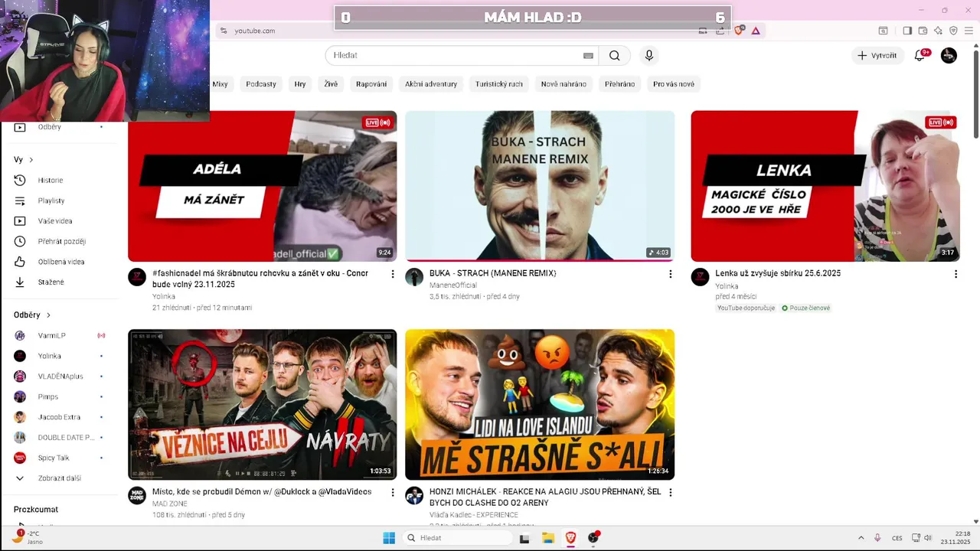Click the tab search icon in toolbar
The height and width of the screenshot is (551, 980).
coord(883,31)
